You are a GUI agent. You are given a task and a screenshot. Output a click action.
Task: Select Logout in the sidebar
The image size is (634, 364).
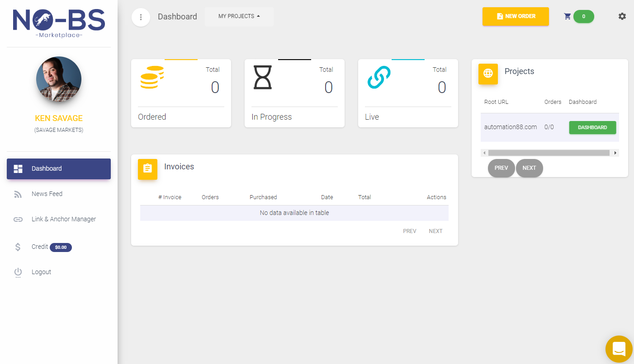click(59, 272)
